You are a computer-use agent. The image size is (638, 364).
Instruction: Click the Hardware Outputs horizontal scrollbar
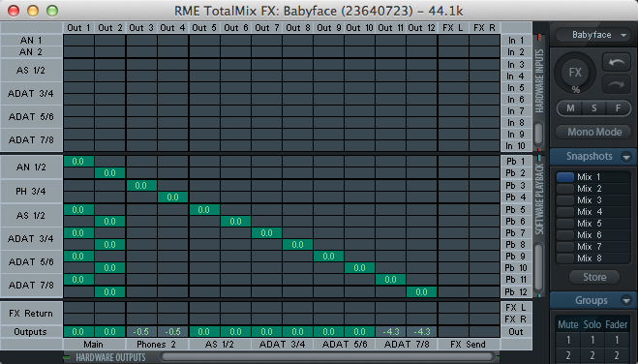tap(327, 357)
